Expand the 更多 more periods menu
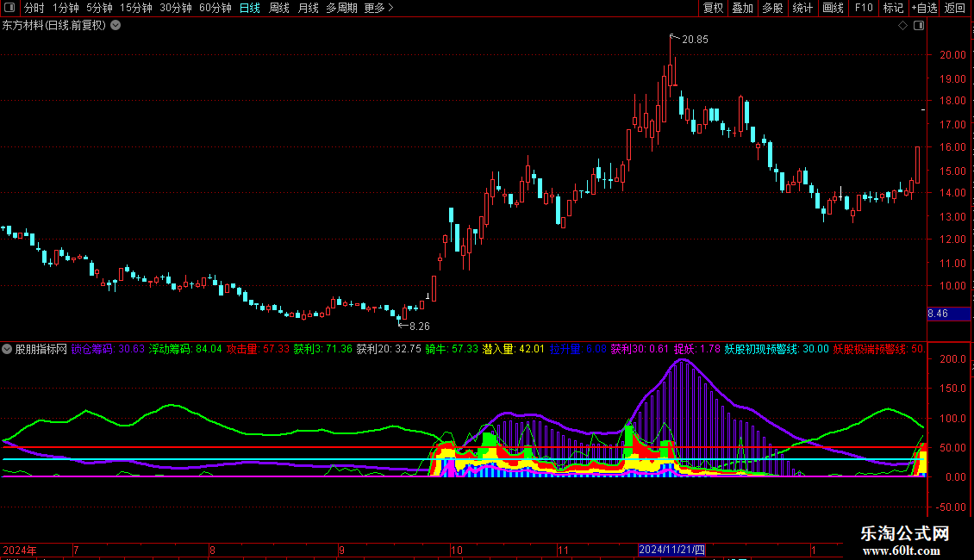This screenshot has width=974, height=560. 378,8
